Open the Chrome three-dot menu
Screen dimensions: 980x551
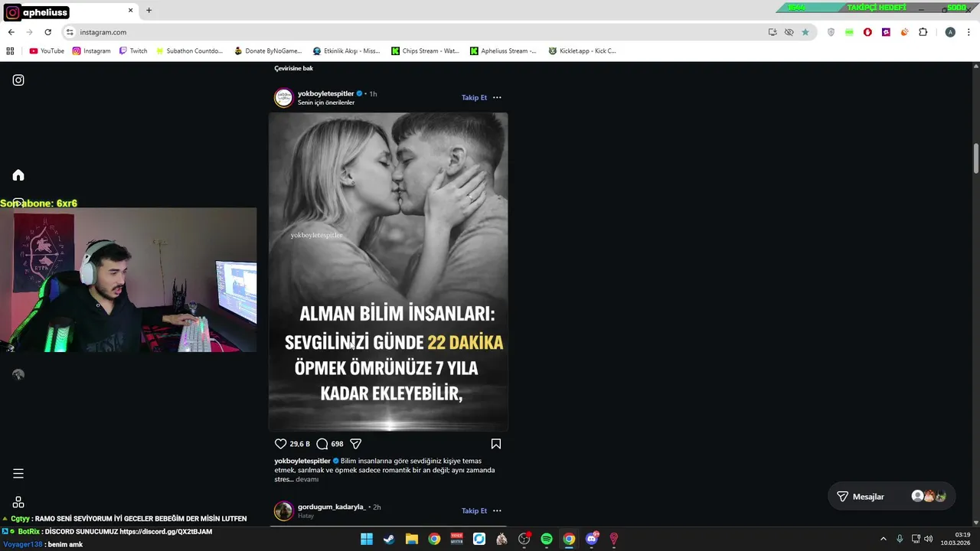[969, 32]
